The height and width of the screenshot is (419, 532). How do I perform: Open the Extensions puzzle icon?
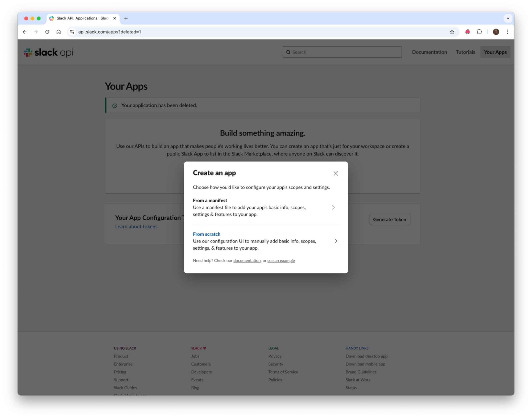click(479, 32)
